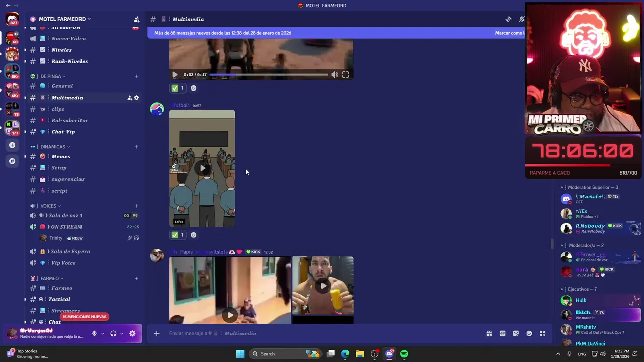The image size is (644, 362).
Task: Play the corn-eating man video
Action: point(323,286)
